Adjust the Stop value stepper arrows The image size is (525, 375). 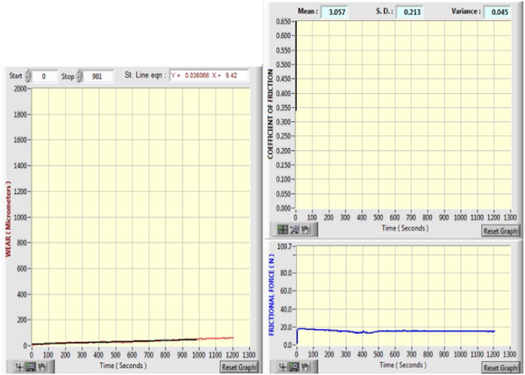(x=79, y=76)
